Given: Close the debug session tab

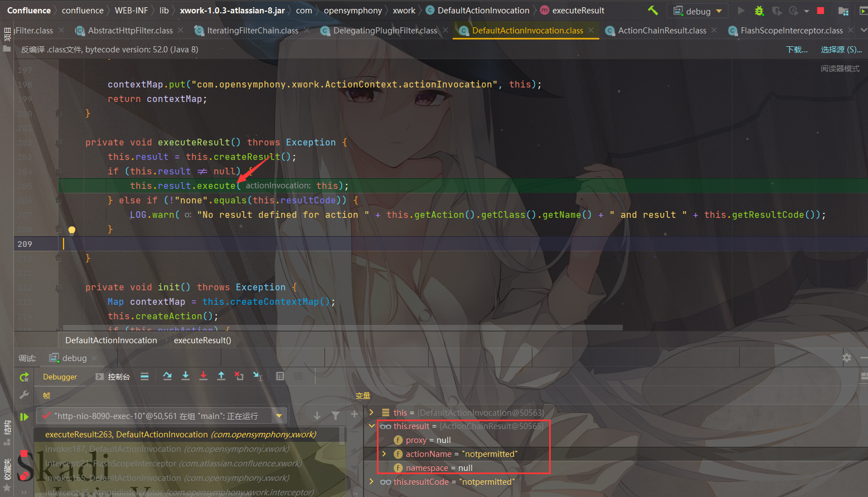Looking at the screenshot, I should [94, 358].
